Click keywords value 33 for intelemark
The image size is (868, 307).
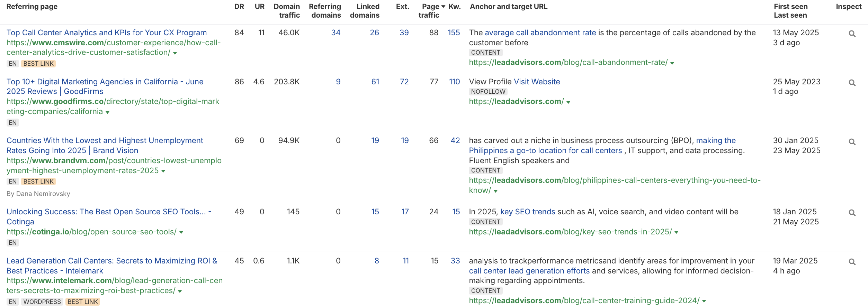(x=455, y=261)
